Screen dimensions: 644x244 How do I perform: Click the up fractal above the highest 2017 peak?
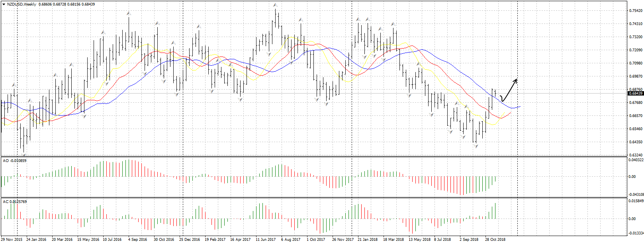coord(275,5)
